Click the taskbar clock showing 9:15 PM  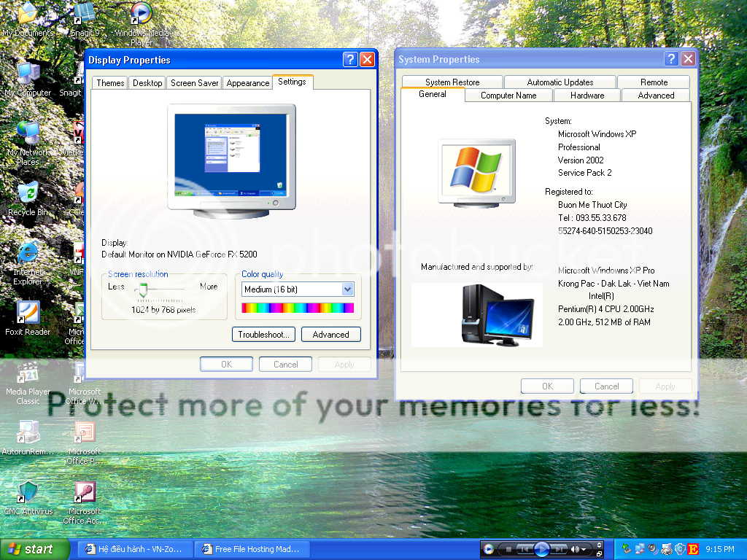pyautogui.click(x=720, y=549)
